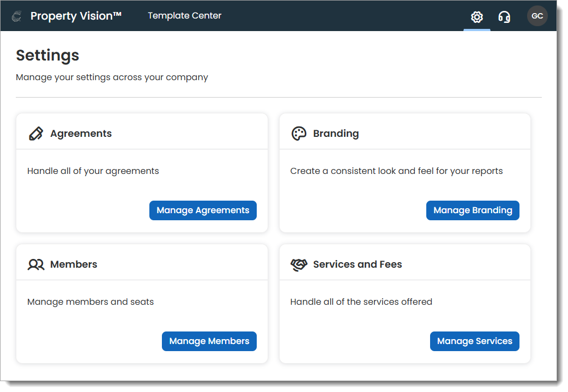Click the Settings page heading
Screen dimensions: 568x392
(47, 55)
